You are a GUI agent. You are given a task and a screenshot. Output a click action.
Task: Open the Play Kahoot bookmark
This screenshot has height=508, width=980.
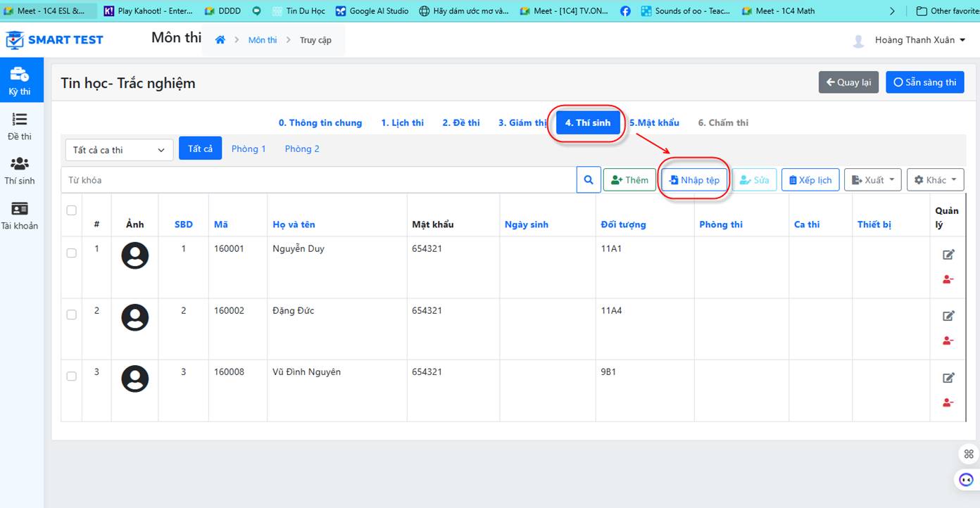(147, 11)
